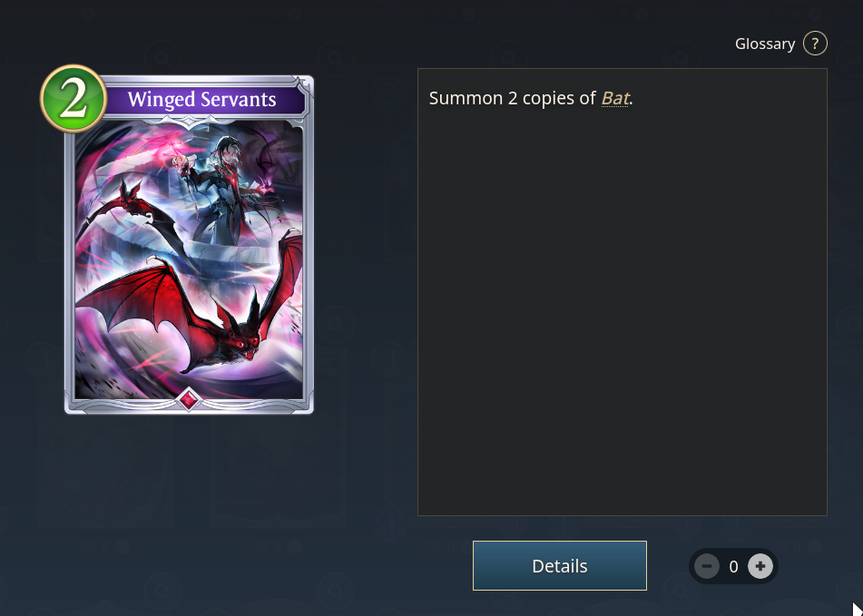Select the card quantity value 0
Viewport: 863px width, 616px height.
point(733,566)
